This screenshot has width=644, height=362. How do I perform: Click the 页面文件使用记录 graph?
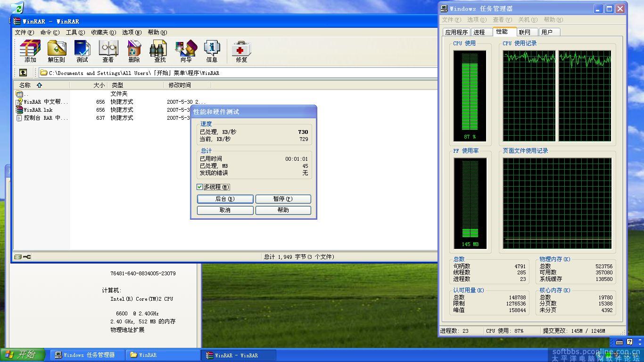click(557, 203)
